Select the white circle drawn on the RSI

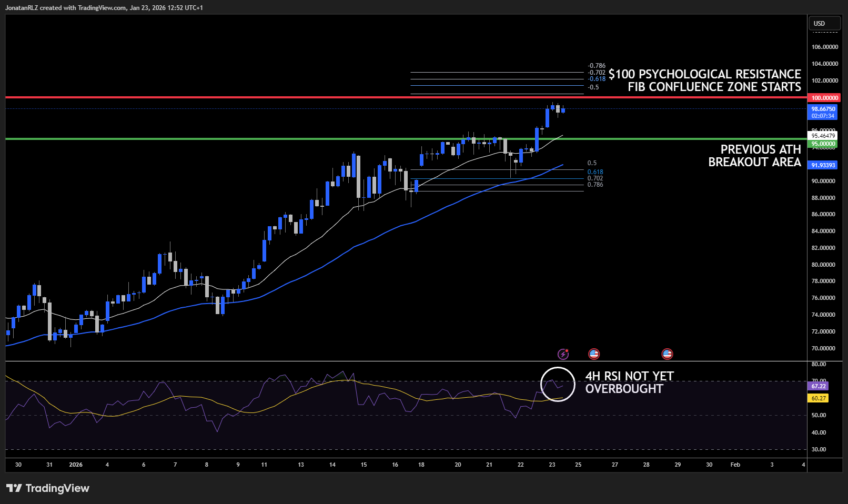[x=558, y=368]
